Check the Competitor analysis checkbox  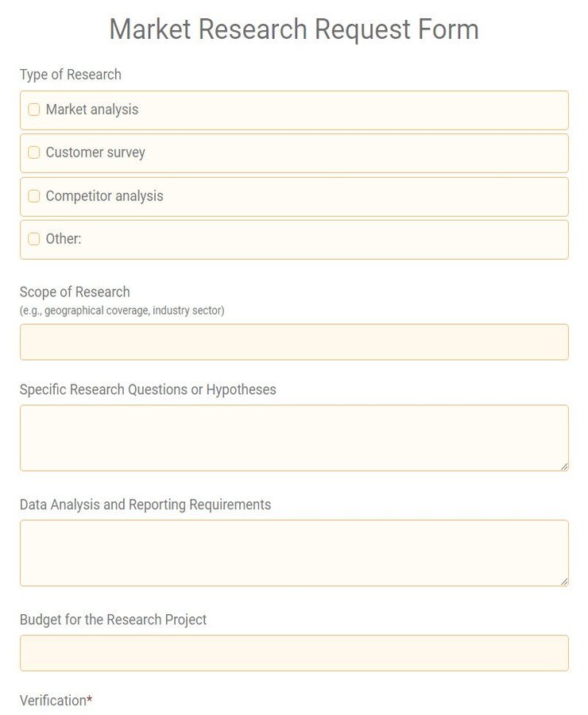click(33, 195)
